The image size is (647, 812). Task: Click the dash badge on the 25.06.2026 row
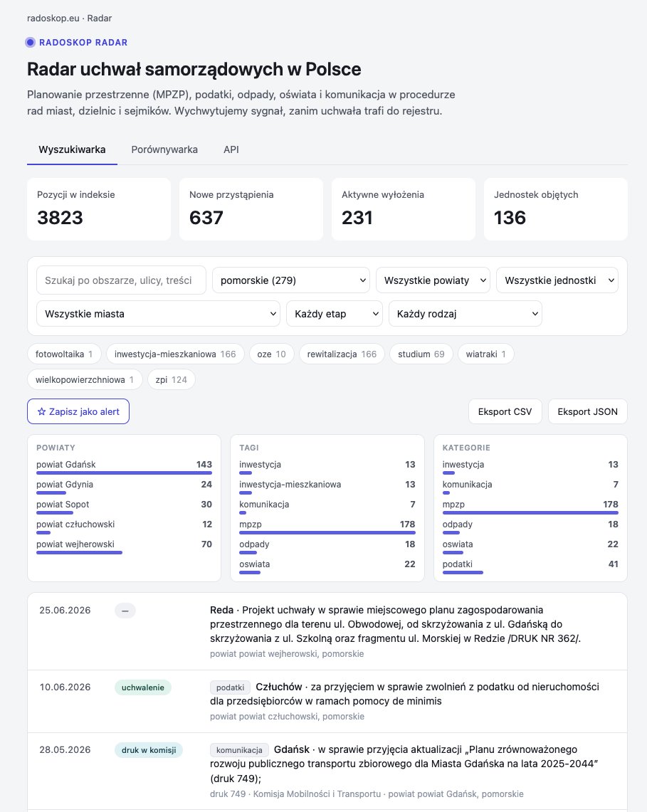coord(125,611)
